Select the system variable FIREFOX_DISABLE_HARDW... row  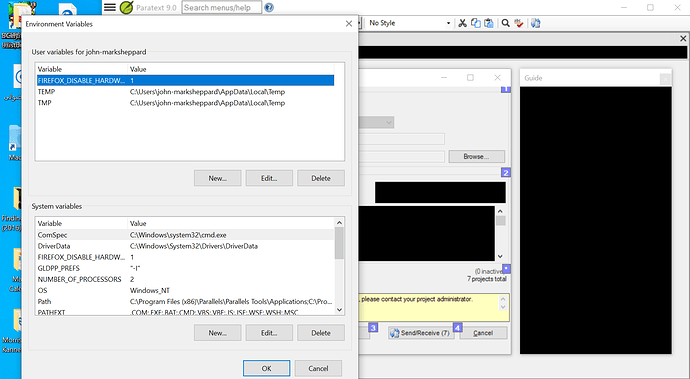point(185,257)
